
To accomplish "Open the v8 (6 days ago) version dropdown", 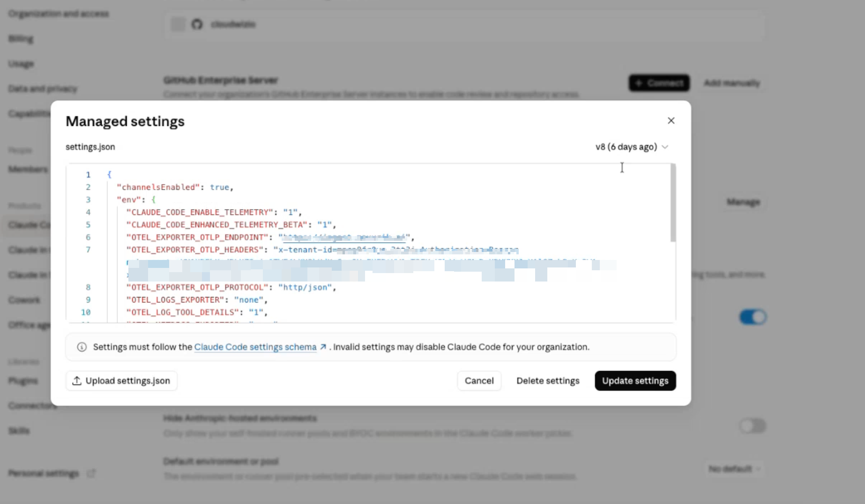I will (x=632, y=147).
